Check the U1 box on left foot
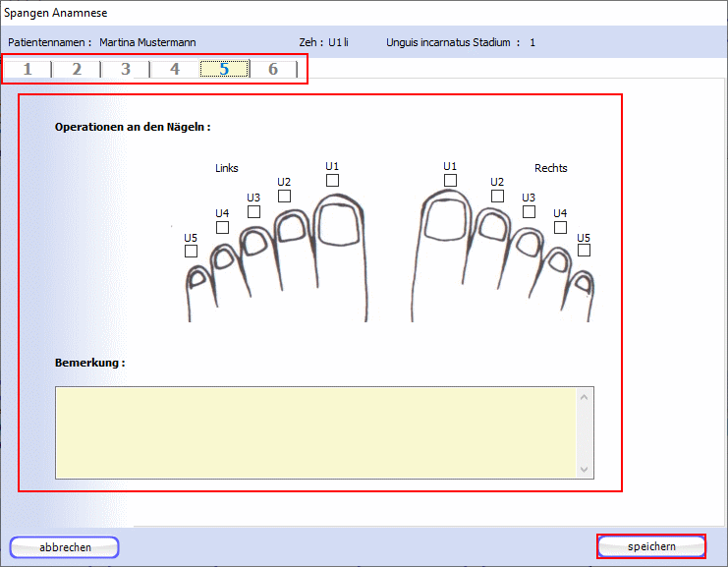Image resolution: width=728 pixels, height=567 pixels. tap(333, 181)
